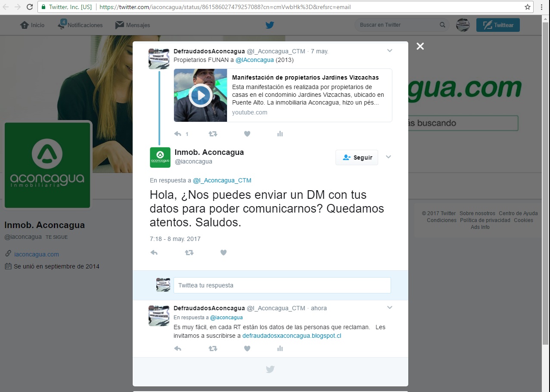Like the 7 may. tweet with the heart
Image resolution: width=550 pixels, height=392 pixels.
[247, 134]
